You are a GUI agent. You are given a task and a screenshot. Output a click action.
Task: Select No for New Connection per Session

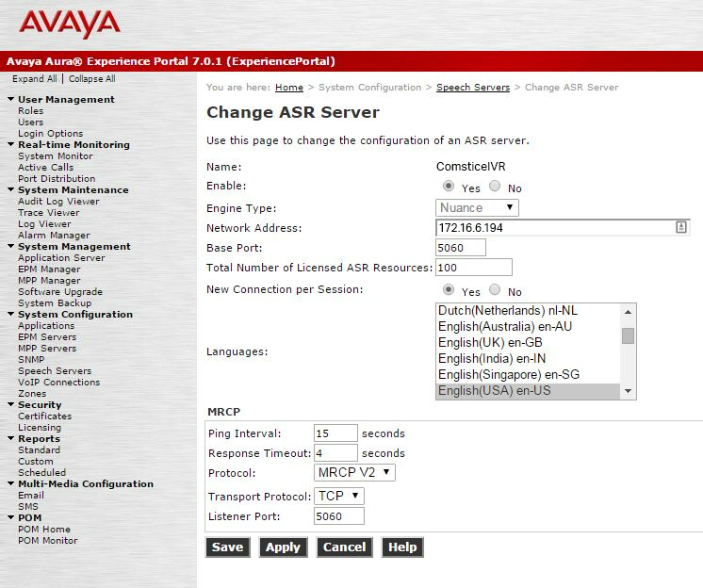[x=495, y=289]
